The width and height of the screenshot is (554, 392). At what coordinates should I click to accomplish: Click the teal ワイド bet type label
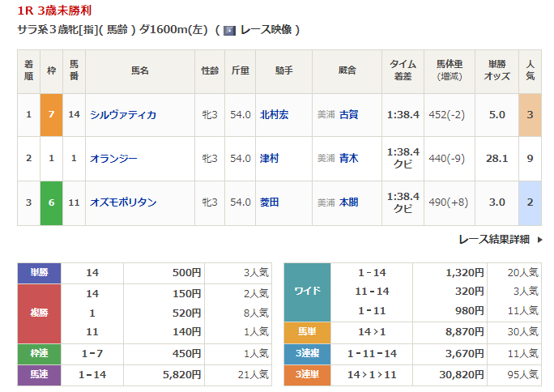tap(308, 292)
